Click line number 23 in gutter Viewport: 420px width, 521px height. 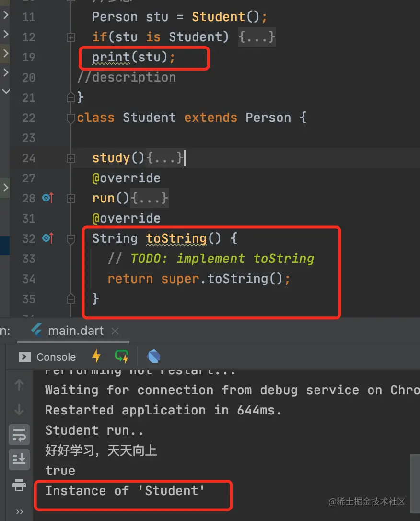tap(29, 138)
